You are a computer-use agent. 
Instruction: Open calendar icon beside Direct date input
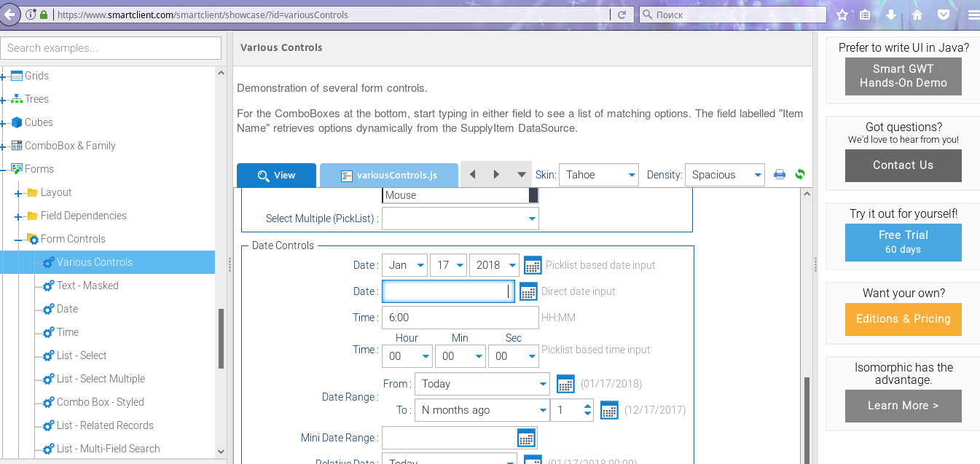pos(528,291)
